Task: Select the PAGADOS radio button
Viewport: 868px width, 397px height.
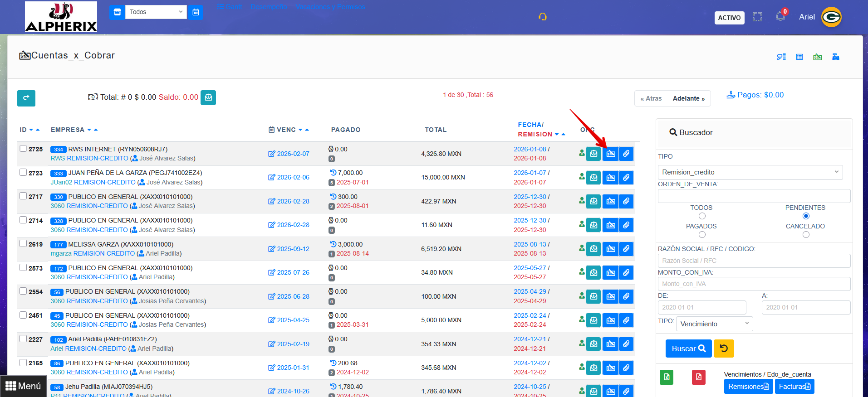Action: 702,235
